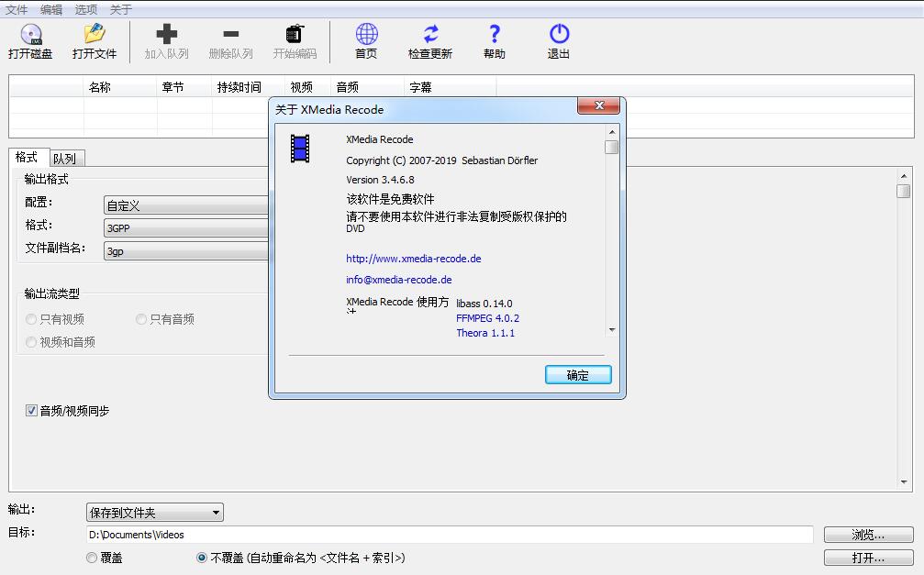Viewport: 924px width, 575px height.
Task: Click About dialog scrollbar up arrow
Action: pyautogui.click(x=612, y=132)
